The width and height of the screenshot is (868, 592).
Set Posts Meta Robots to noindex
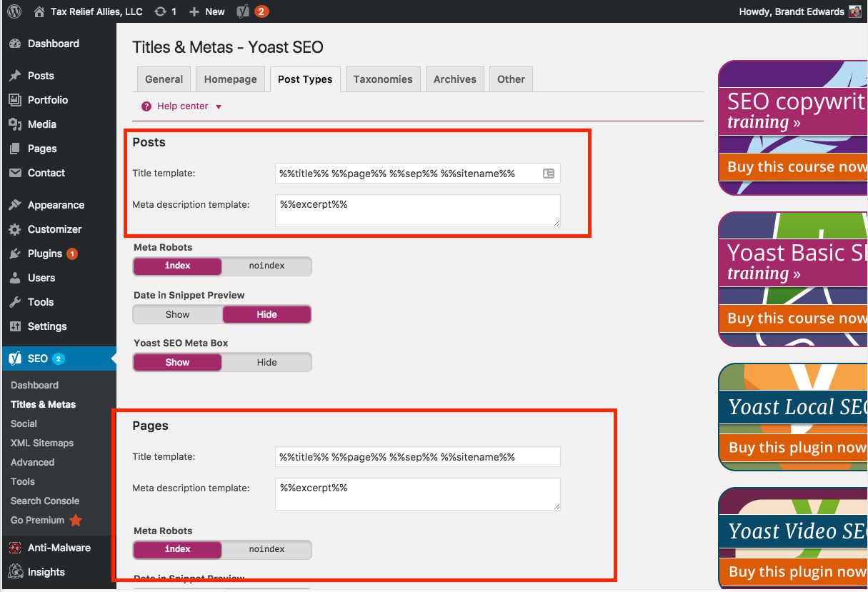tap(267, 266)
